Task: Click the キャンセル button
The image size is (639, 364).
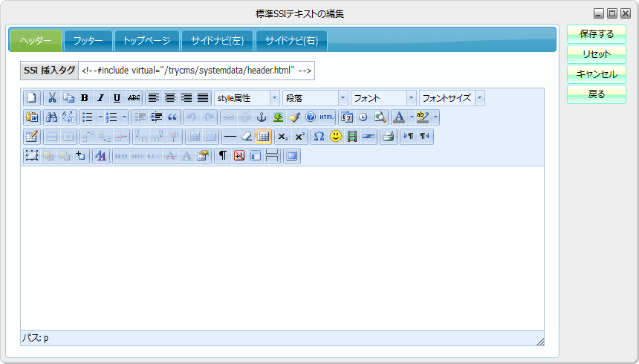Action: pos(597,74)
